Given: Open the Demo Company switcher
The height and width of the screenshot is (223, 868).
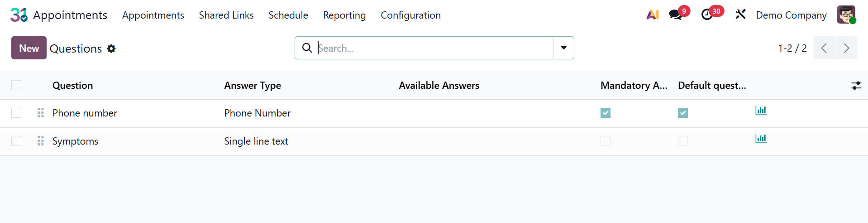Looking at the screenshot, I should click(x=791, y=15).
